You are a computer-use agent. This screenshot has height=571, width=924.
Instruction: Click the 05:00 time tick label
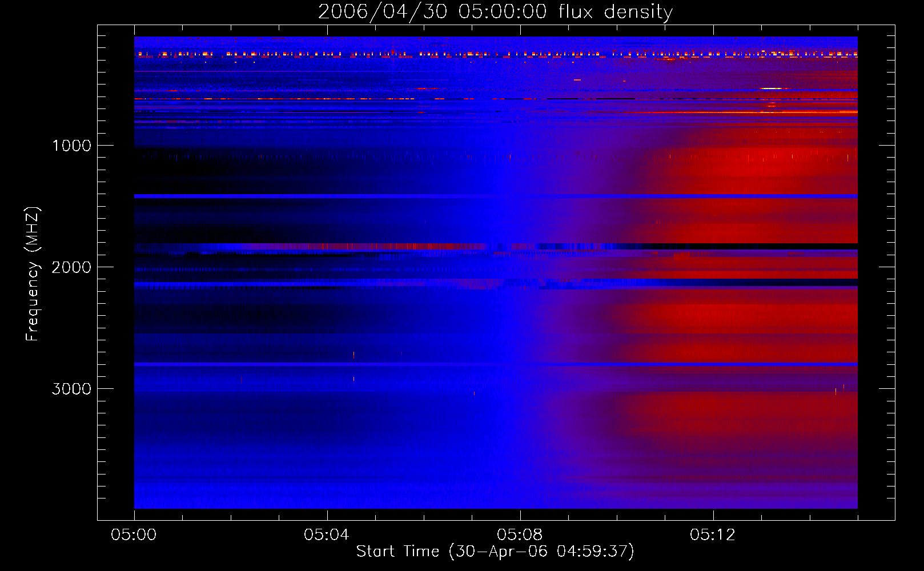134,535
